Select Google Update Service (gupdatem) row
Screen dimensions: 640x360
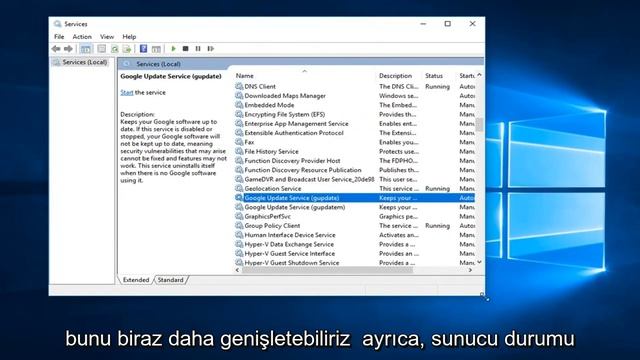click(354, 207)
